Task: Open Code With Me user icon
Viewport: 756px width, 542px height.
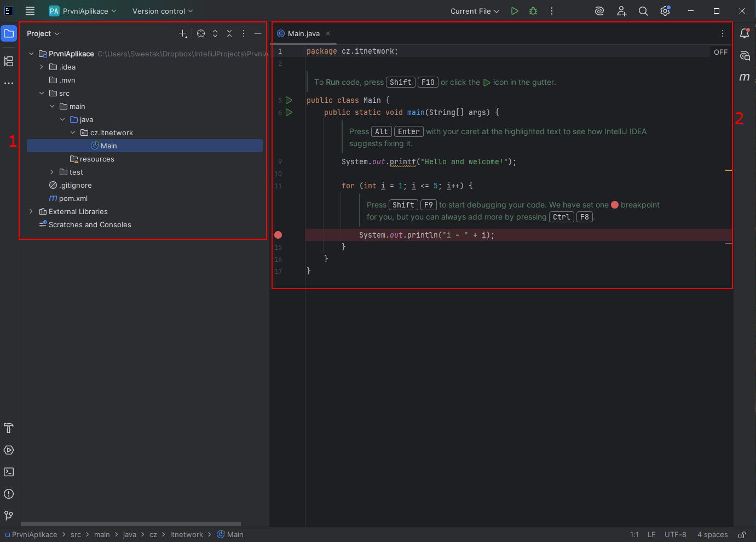Action: (x=622, y=11)
